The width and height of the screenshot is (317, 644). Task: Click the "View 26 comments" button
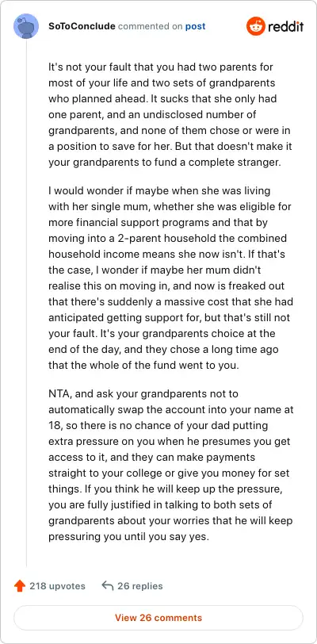(x=158, y=618)
